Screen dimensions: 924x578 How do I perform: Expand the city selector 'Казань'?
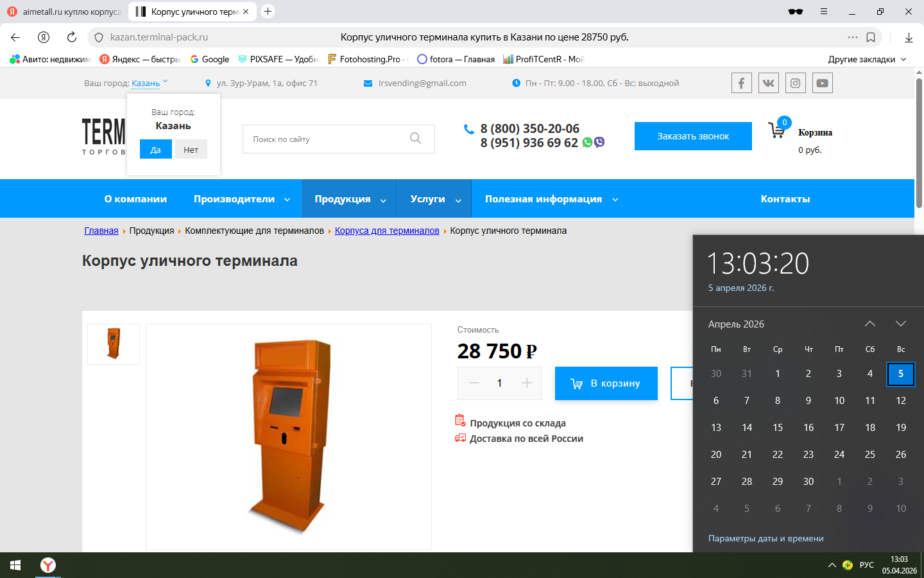[150, 83]
